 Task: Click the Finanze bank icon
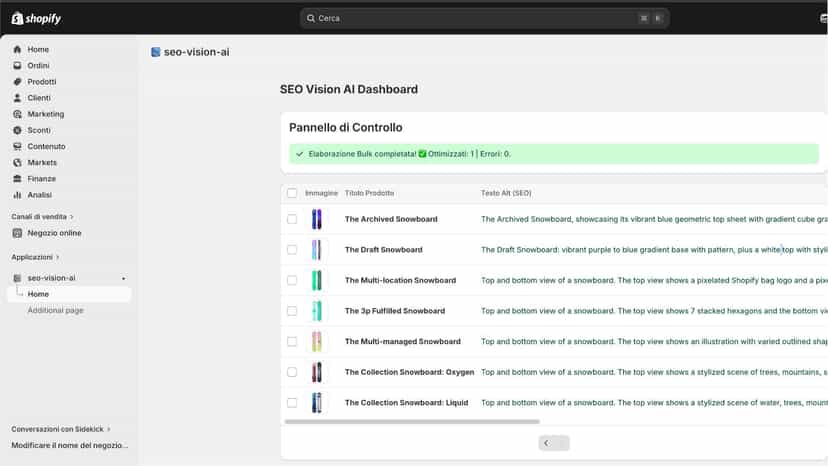point(17,179)
